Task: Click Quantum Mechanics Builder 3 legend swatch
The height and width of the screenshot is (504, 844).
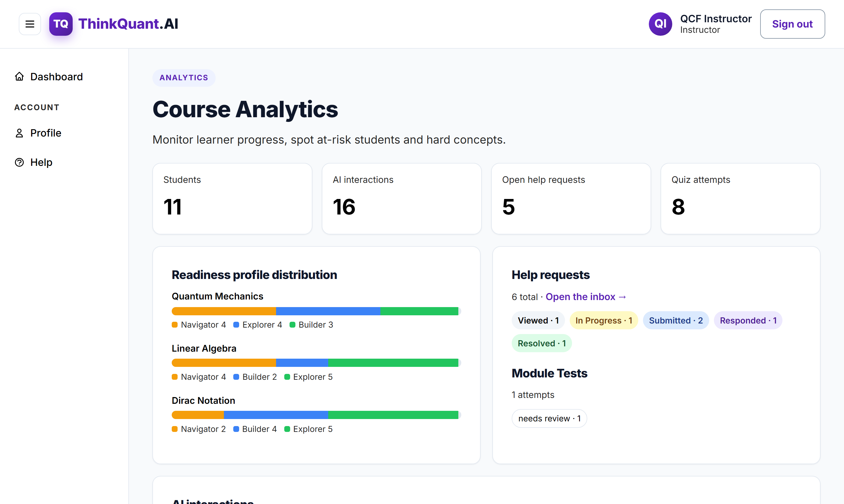Action: (x=292, y=325)
